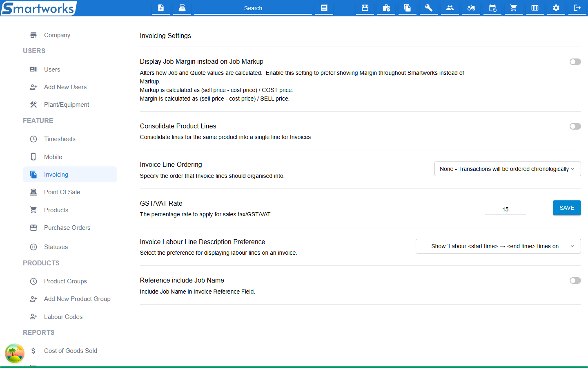Toggle Consolidate Product Lines switch
The width and height of the screenshot is (588, 368).
(575, 126)
